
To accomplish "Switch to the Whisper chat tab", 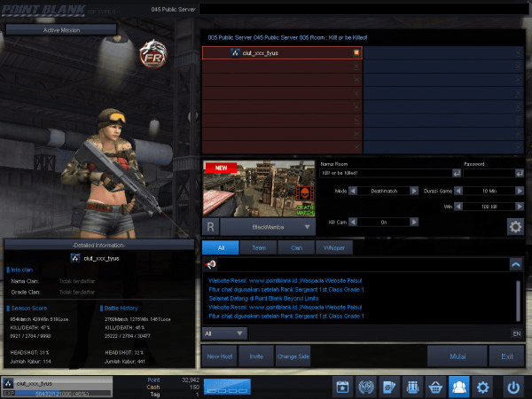I will 334,247.
